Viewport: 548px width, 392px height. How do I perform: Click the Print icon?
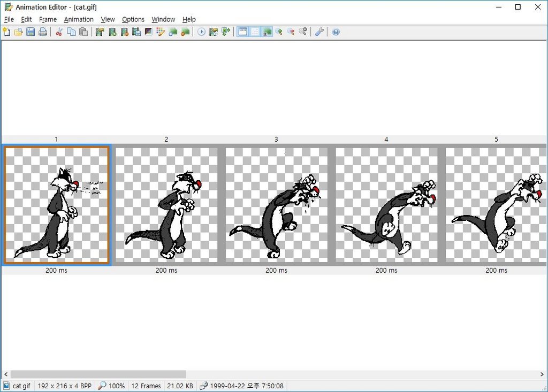click(43, 32)
